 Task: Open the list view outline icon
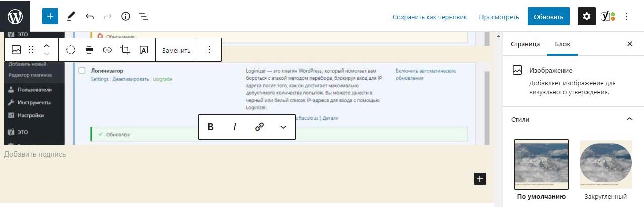(144, 16)
